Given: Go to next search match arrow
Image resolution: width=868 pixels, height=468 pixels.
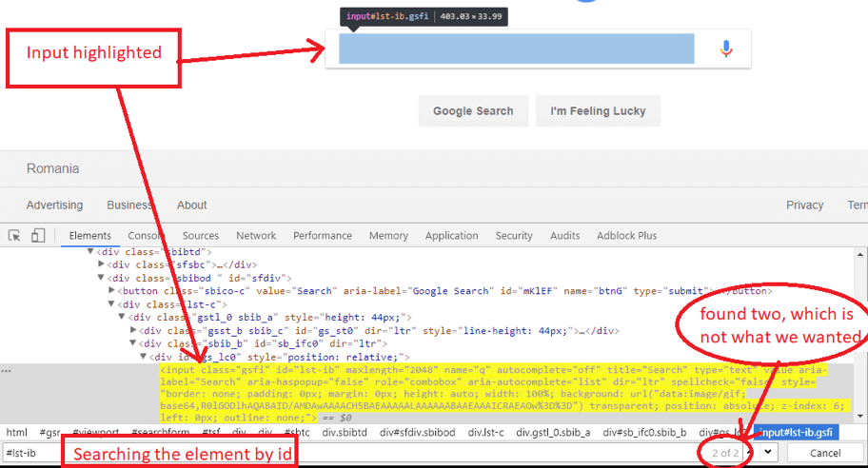Looking at the screenshot, I should tap(768, 452).
